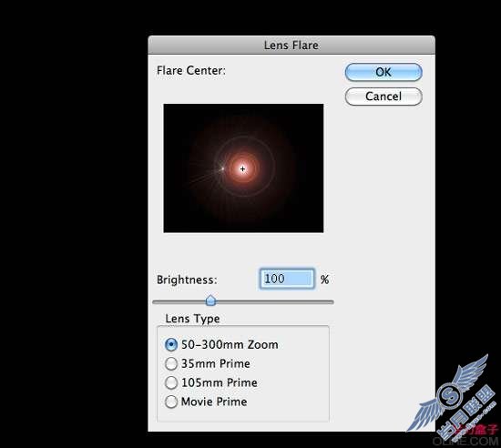Switch to the Movie Prime radio button
Screen dimensions: 501x448
click(171, 402)
